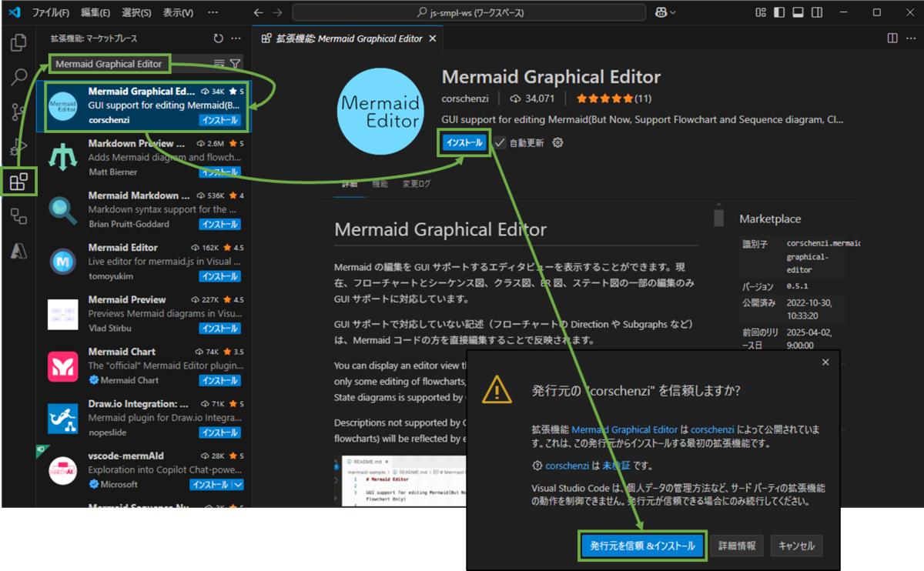924x571 pixels.
Task: Toggle the primary side bar layout icon
Action: pyautogui.click(x=779, y=12)
